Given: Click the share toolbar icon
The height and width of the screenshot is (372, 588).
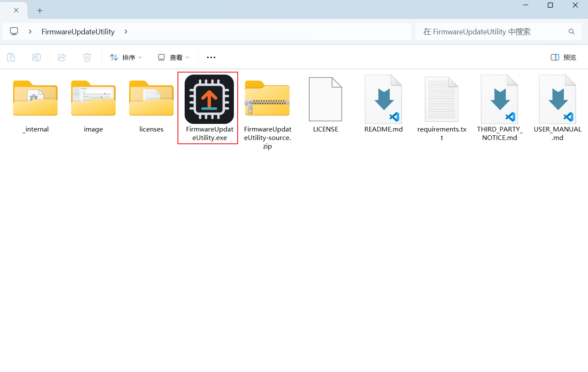Looking at the screenshot, I should coord(62,57).
